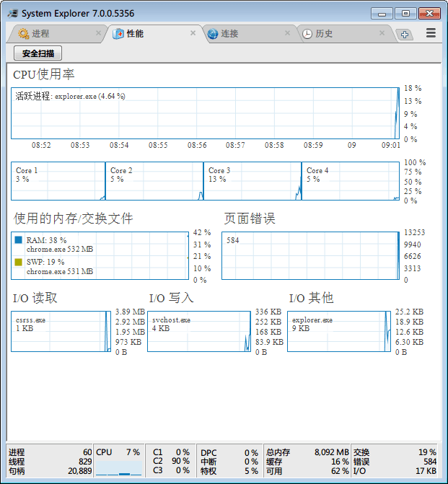
Task: Click the globe icon on 连接 tab
Action: pos(212,34)
